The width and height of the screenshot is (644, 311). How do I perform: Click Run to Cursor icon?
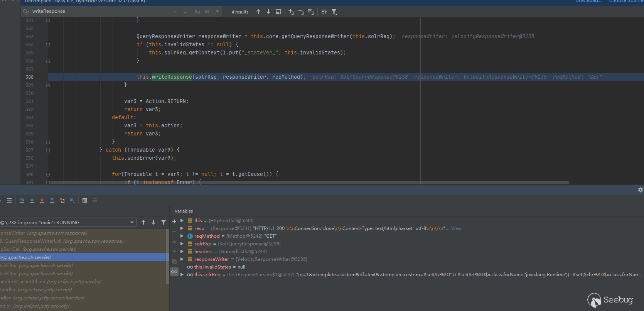(72, 200)
